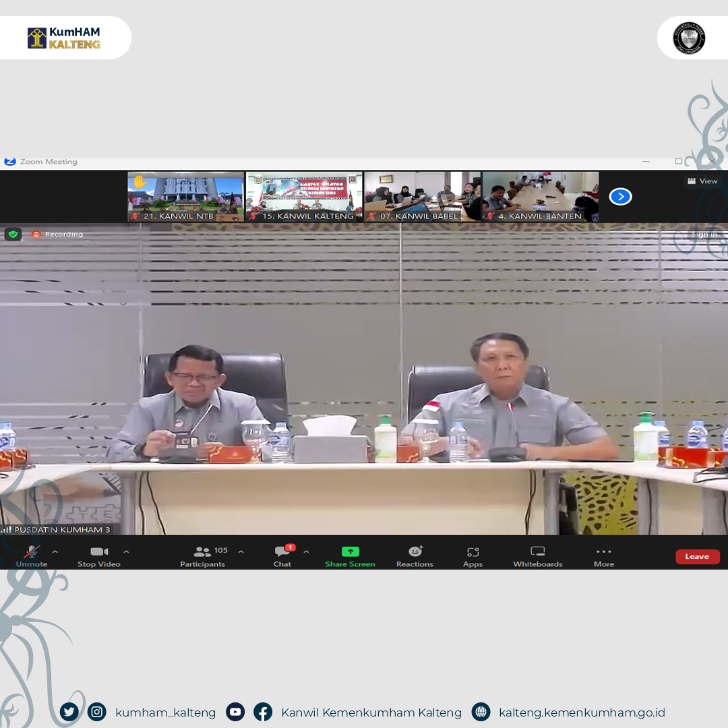Expand video options arrow beside Stop Video

(126, 551)
